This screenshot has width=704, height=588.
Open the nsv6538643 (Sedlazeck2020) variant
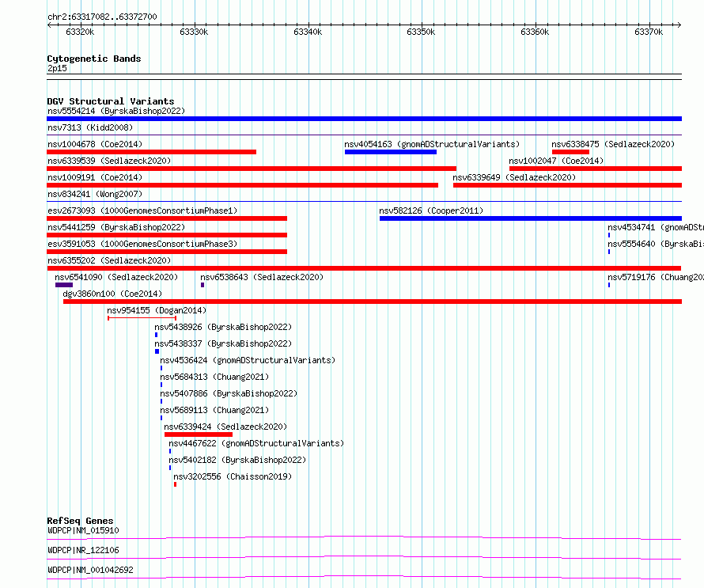pos(262,277)
